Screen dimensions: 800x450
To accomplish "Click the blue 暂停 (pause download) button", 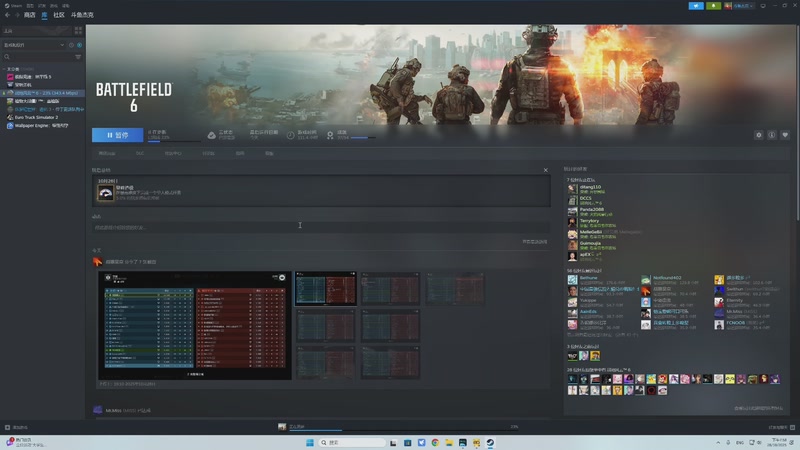I will tap(117, 135).
